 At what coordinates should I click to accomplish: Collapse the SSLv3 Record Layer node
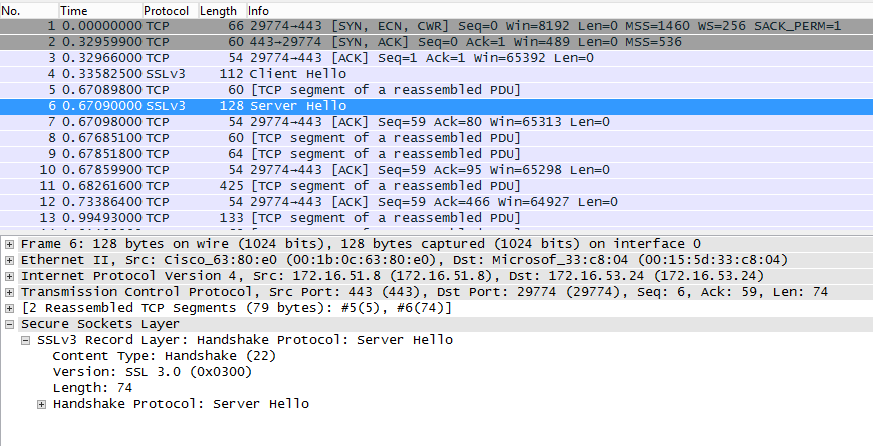26,340
